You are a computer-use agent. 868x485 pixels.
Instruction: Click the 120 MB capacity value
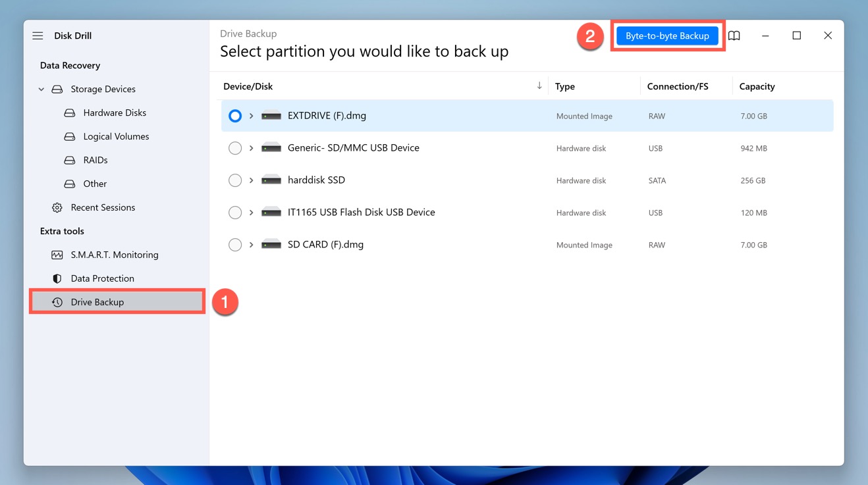753,213
